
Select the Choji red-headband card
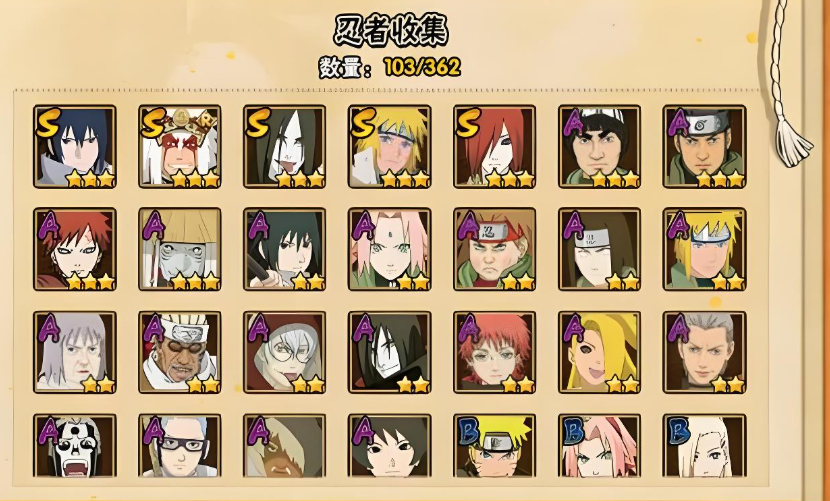coord(494,249)
